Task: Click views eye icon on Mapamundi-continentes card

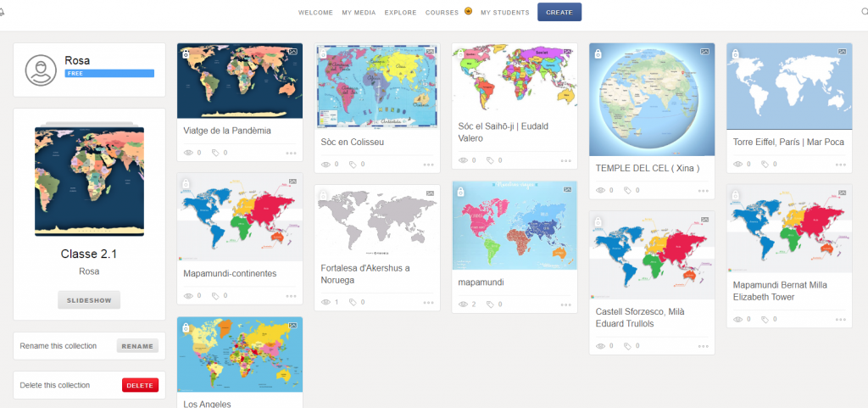Action: 188,296
